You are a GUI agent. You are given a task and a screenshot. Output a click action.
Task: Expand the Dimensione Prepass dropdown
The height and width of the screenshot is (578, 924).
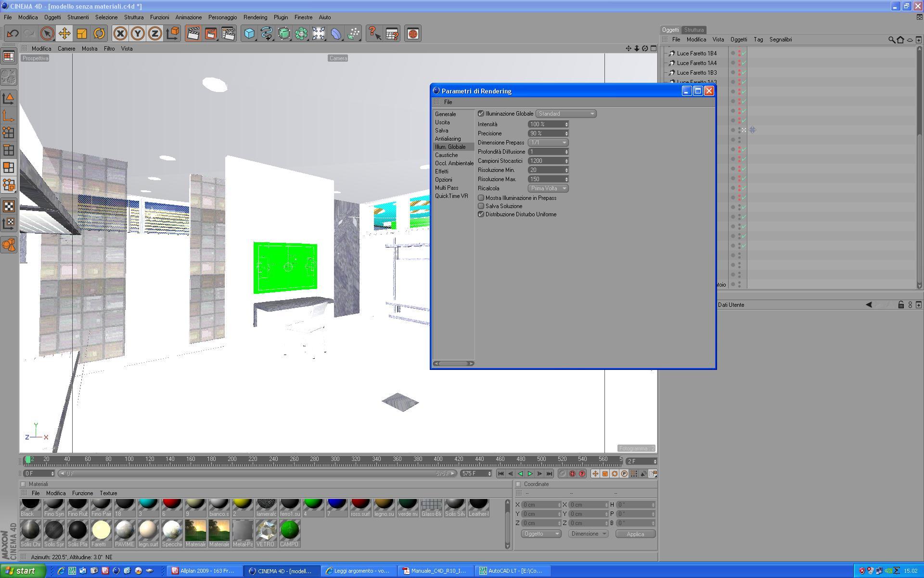tap(548, 143)
